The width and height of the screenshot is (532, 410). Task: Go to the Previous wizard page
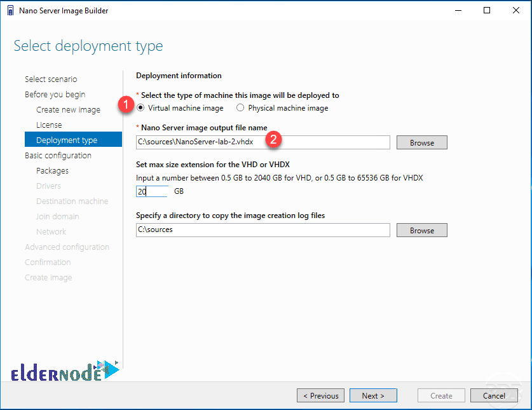320,396
